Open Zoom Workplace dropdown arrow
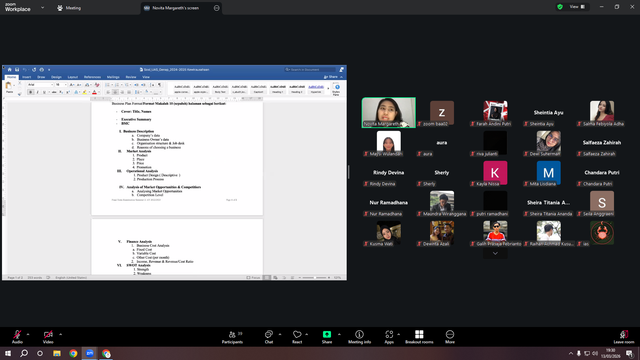The image size is (640, 360). click(42, 7)
